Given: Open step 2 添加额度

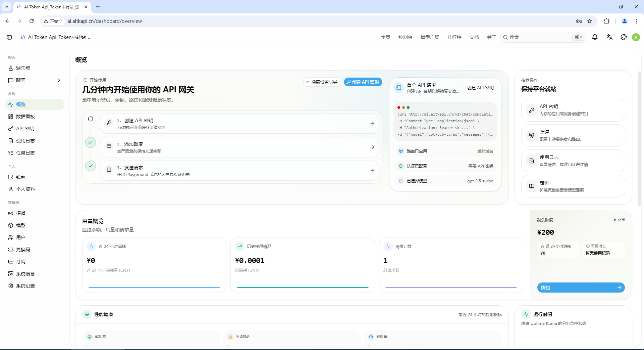Looking at the screenshot, I should point(239,147).
